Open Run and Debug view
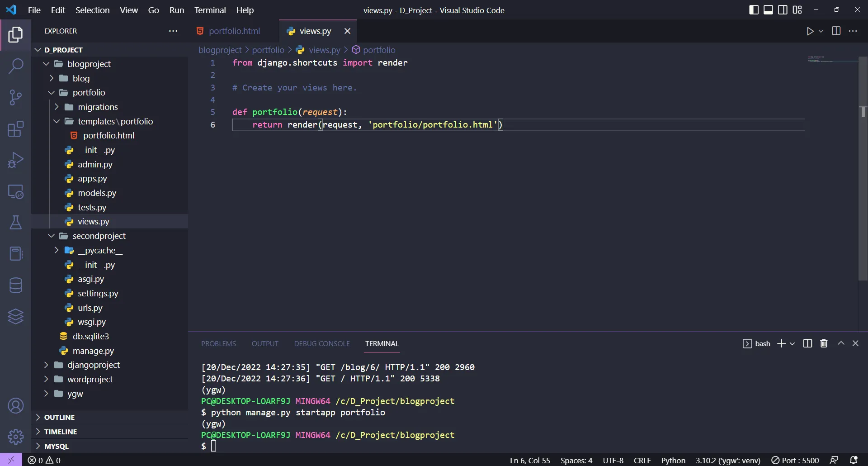 point(16,160)
